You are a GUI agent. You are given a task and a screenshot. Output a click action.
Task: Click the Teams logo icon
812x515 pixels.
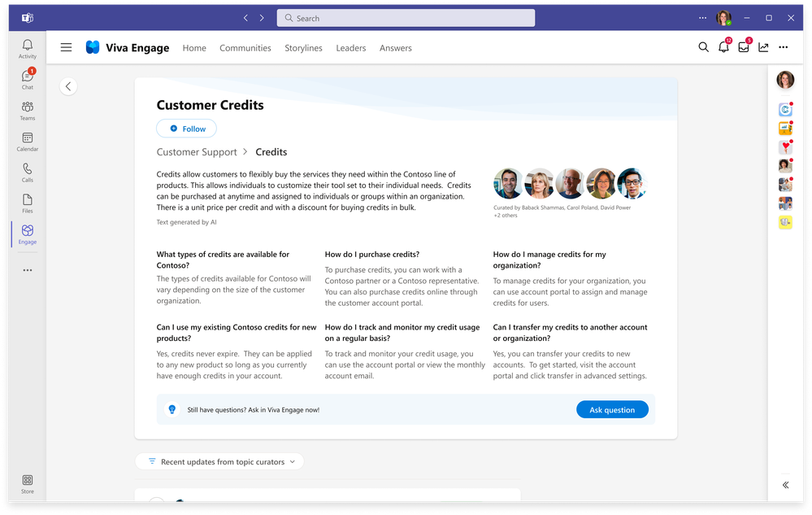pos(28,18)
